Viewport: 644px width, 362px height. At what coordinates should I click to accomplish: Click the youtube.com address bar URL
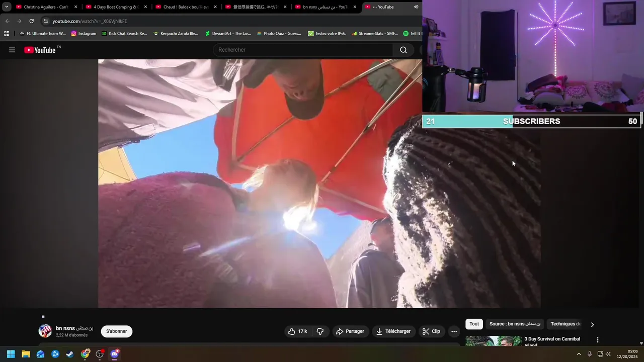tap(90, 21)
